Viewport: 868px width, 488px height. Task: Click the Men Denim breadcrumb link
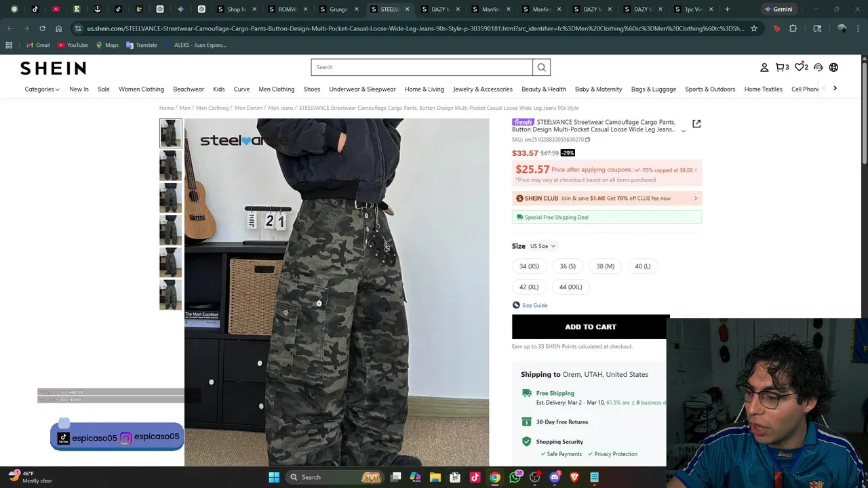tap(248, 108)
